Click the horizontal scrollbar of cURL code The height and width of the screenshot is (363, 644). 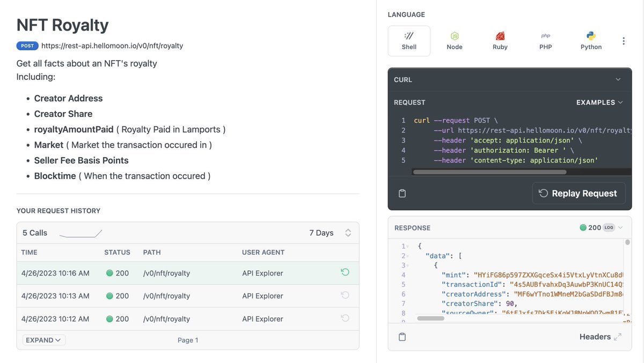[489, 172]
